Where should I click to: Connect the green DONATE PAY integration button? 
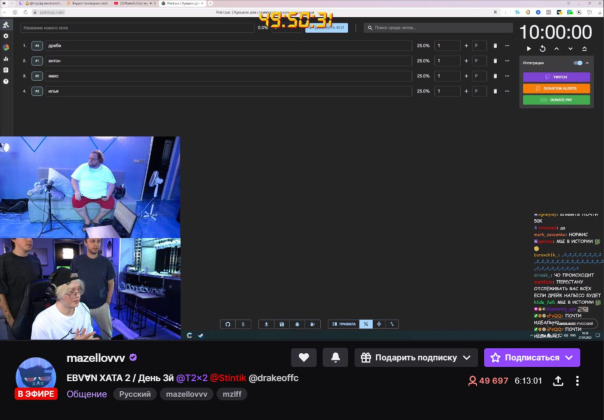point(556,100)
